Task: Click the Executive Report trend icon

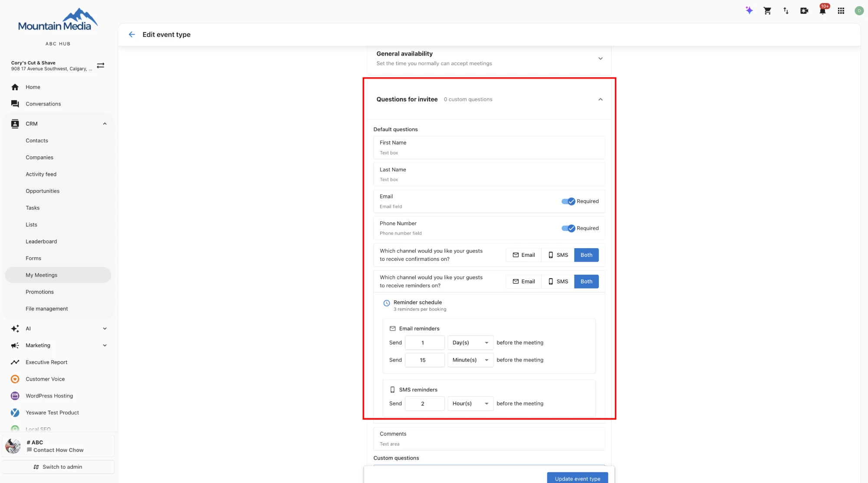Action: click(15, 362)
